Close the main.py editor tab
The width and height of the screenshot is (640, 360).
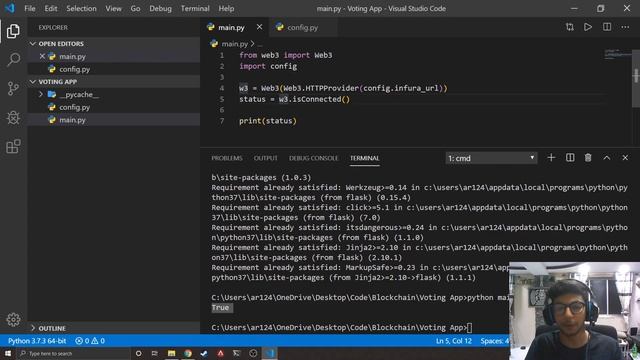coord(259,27)
